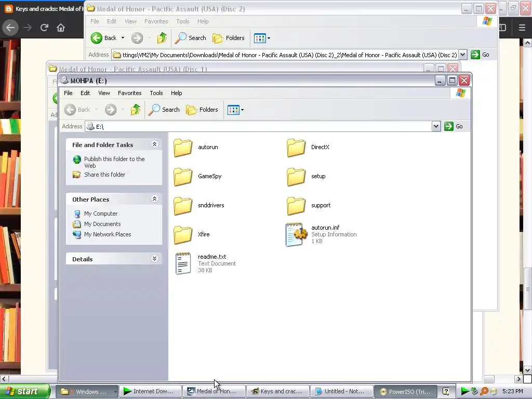Click browser home icon

click(61, 28)
